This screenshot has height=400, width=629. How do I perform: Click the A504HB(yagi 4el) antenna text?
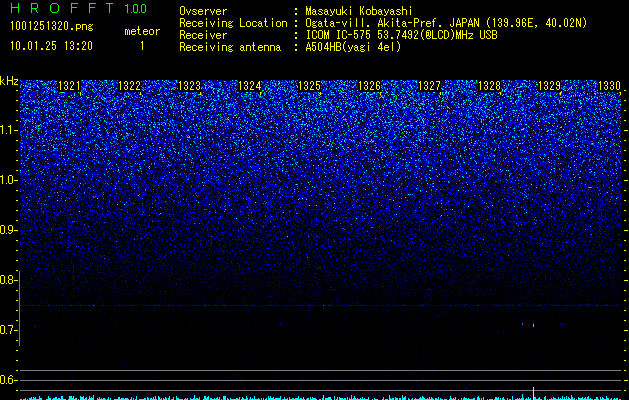[353, 47]
